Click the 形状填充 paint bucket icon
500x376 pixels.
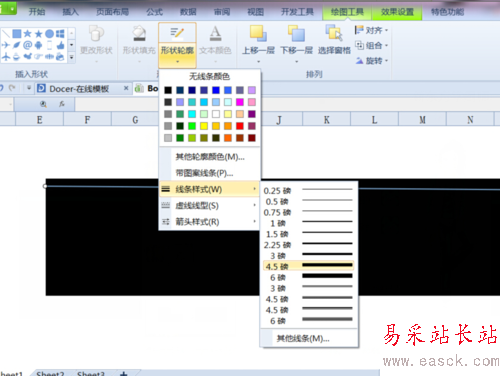pyautogui.click(x=139, y=33)
